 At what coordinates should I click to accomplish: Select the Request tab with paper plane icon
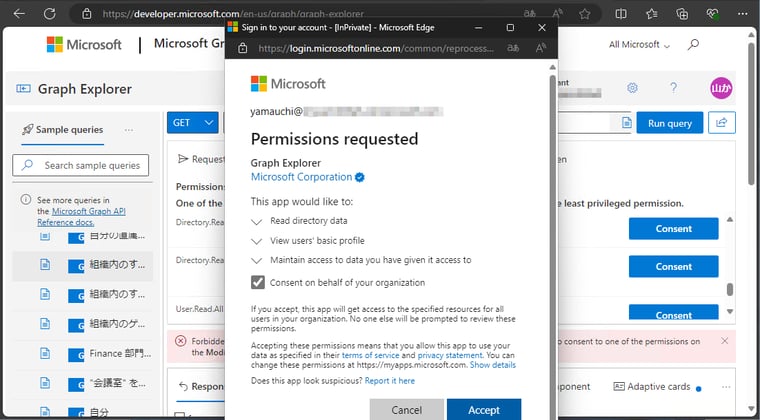tap(201, 159)
